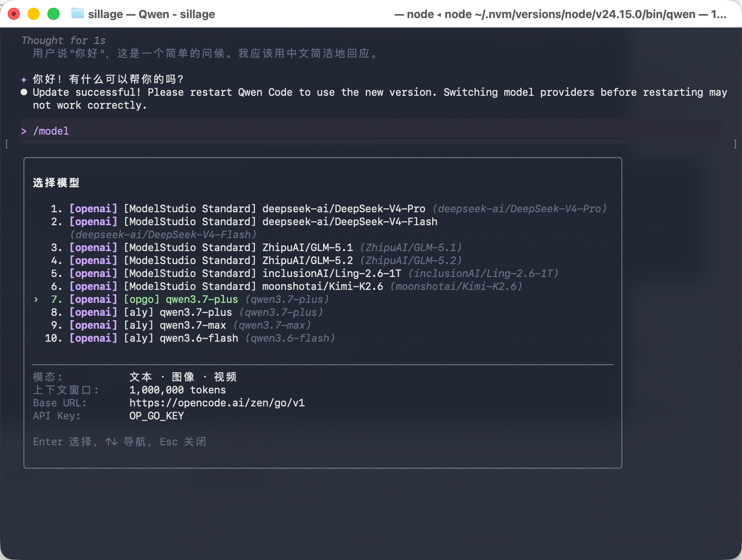Click the Thought for 1s line
This screenshot has height=560, width=742.
(x=63, y=41)
